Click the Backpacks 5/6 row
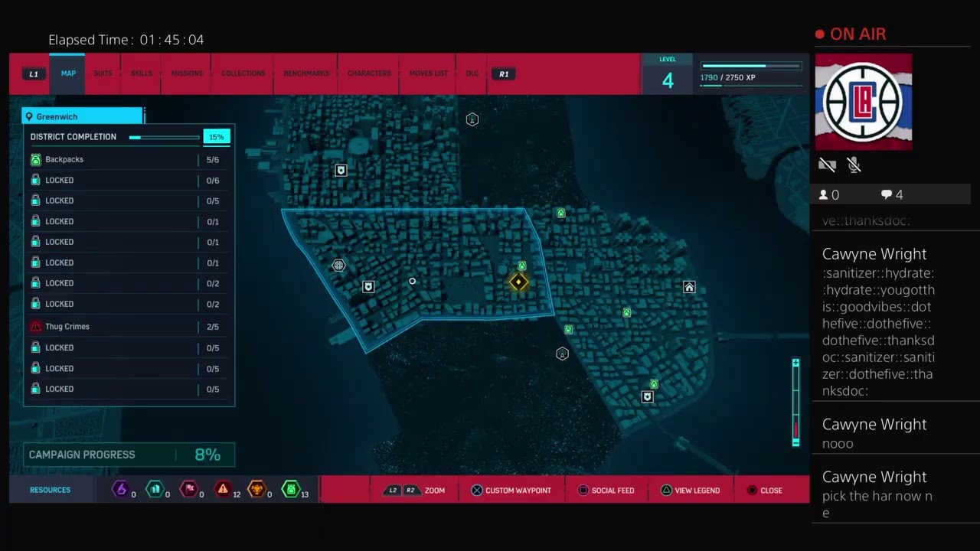Image resolution: width=980 pixels, height=551 pixels. tap(129, 159)
